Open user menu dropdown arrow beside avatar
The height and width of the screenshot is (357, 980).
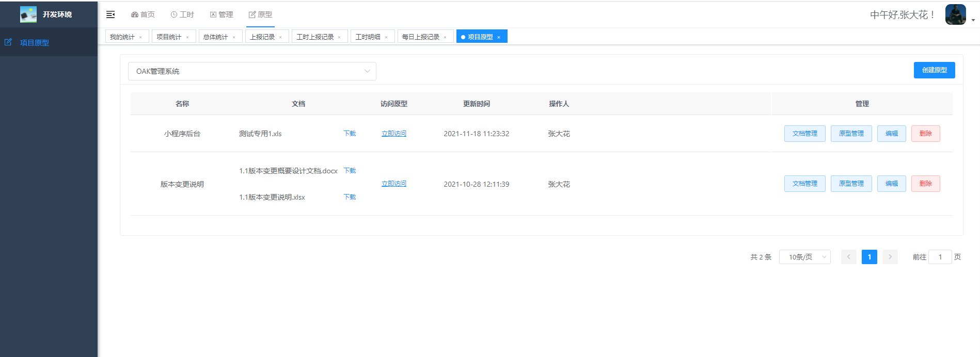[973, 20]
